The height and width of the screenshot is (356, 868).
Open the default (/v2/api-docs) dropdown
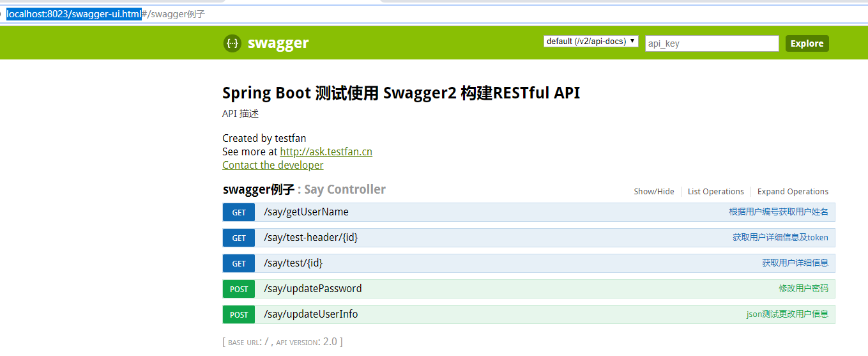(x=591, y=42)
